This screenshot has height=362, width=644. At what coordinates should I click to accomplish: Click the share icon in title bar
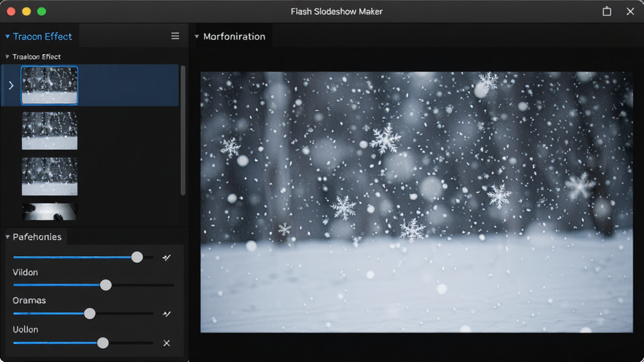(x=607, y=11)
